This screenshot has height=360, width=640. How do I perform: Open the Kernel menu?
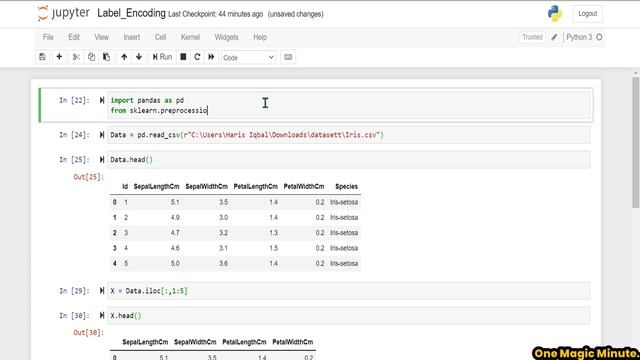(x=190, y=37)
